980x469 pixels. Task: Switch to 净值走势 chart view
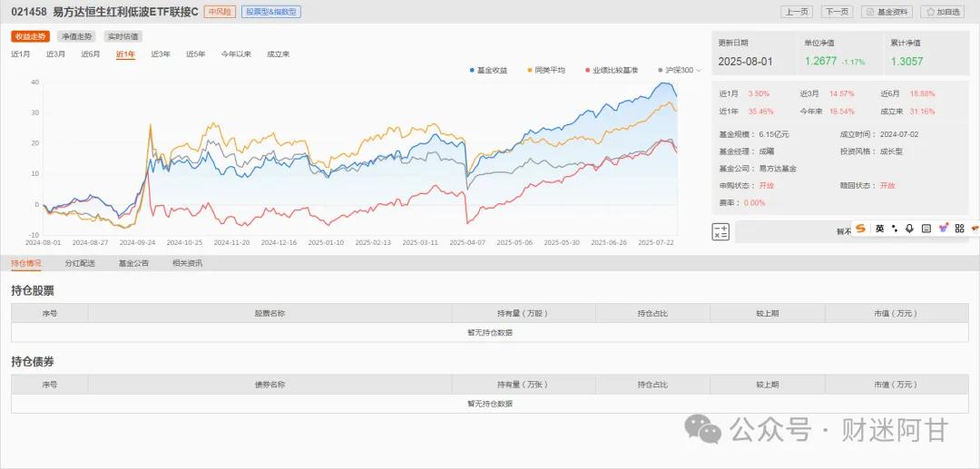tap(77, 37)
